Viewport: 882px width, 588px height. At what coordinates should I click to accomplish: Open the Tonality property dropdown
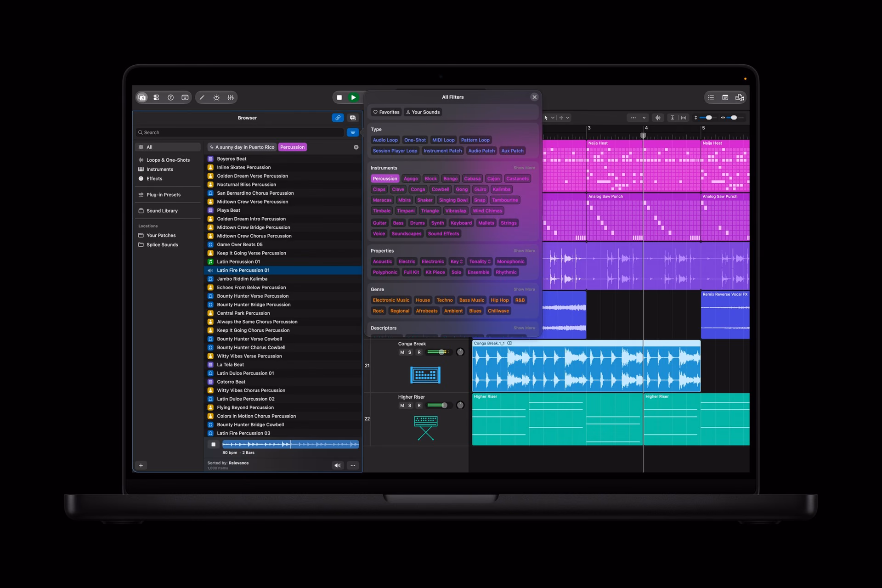(480, 261)
